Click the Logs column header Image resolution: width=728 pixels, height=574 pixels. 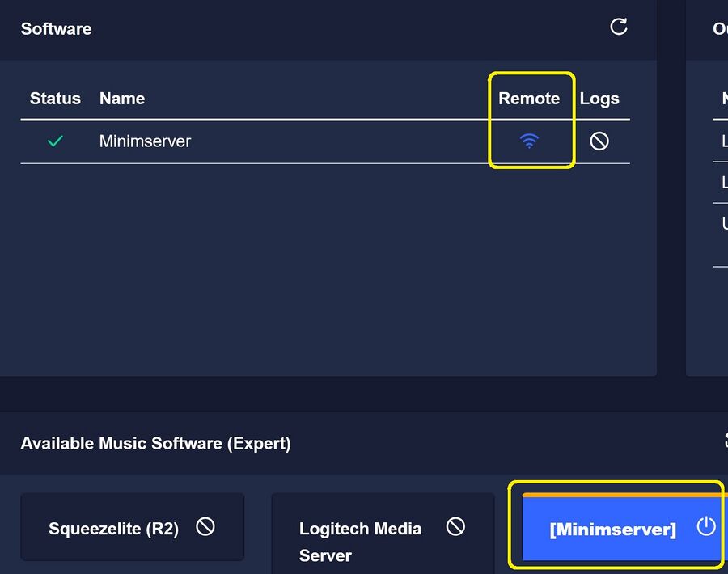pos(599,99)
